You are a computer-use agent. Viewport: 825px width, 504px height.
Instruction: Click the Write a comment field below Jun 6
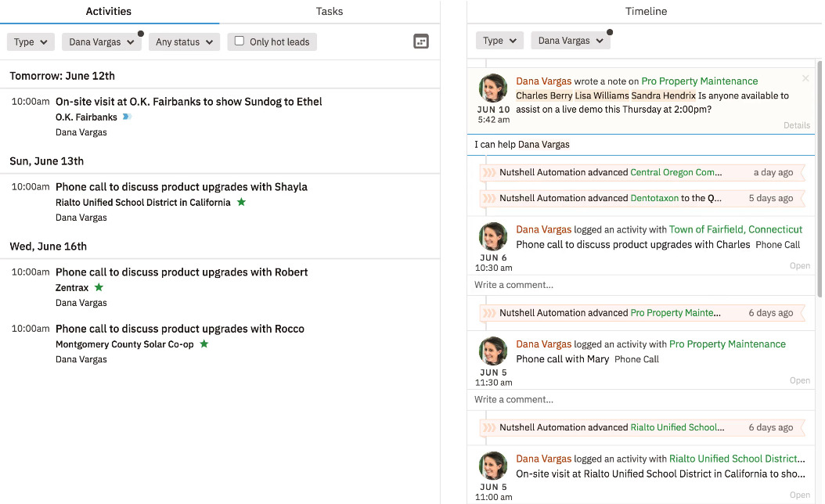642,285
